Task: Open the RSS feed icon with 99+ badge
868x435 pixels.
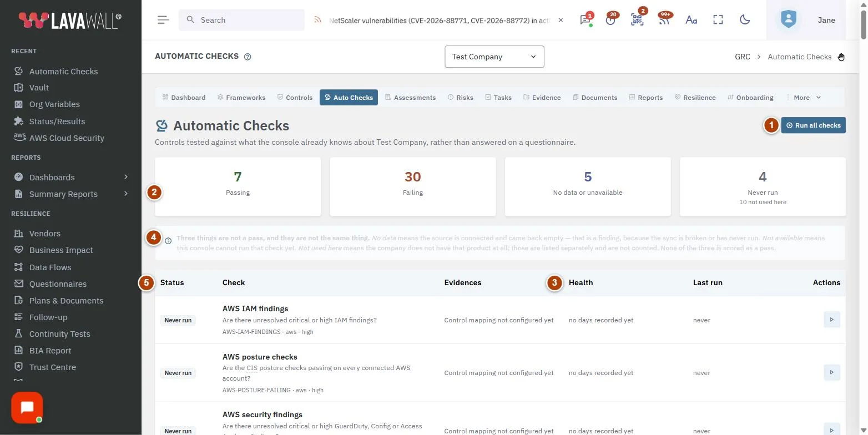Action: coord(664,20)
